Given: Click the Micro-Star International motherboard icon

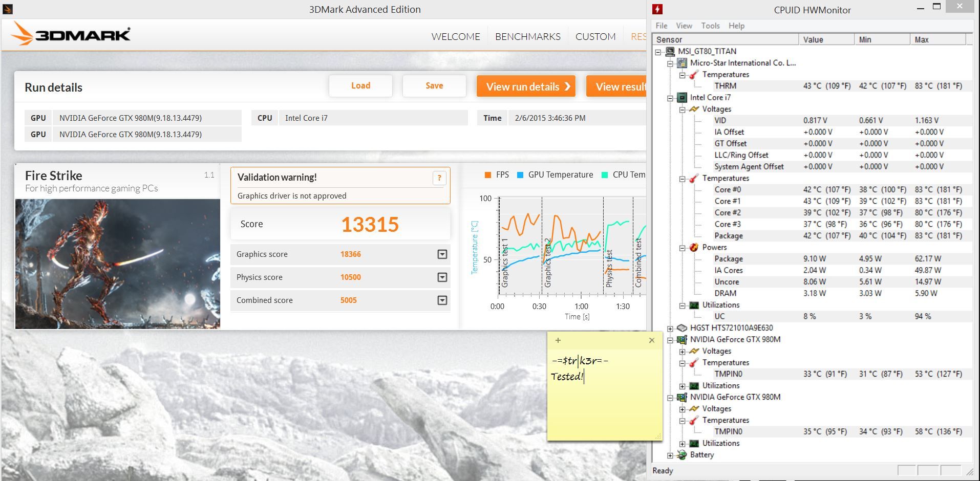Looking at the screenshot, I should click(682, 63).
